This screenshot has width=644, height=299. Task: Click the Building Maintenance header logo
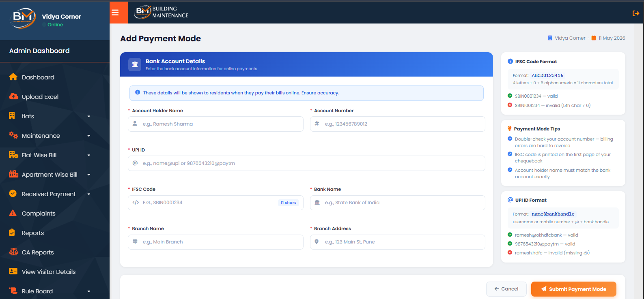[162, 12]
